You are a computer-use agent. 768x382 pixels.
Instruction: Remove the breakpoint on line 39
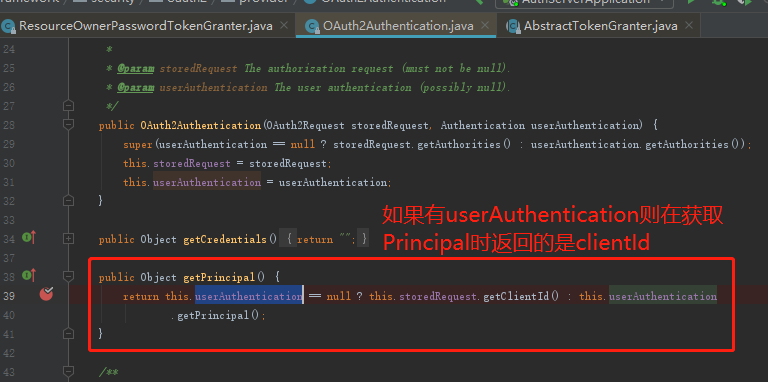click(x=47, y=294)
